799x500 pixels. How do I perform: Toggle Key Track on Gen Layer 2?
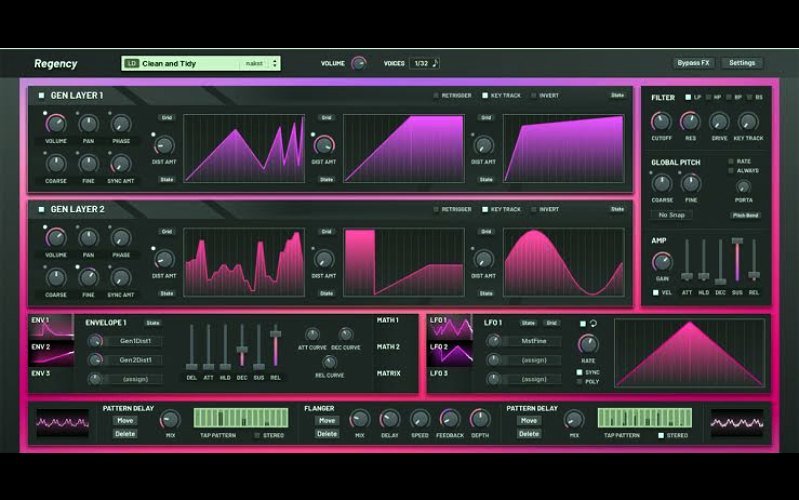tap(485, 209)
